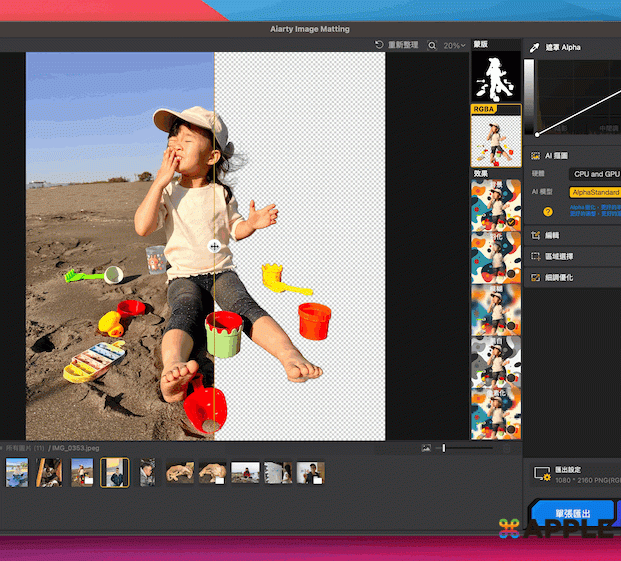Click the reset (重新整理) icon
Screen dimensions: 621x561
coord(380,45)
